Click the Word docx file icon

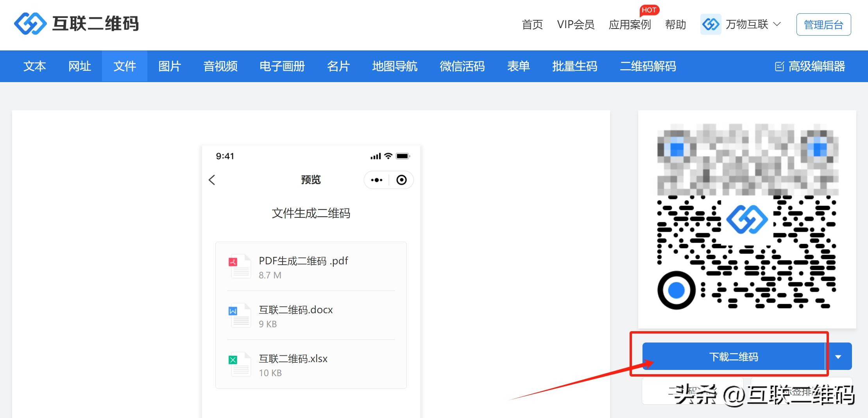click(239, 315)
